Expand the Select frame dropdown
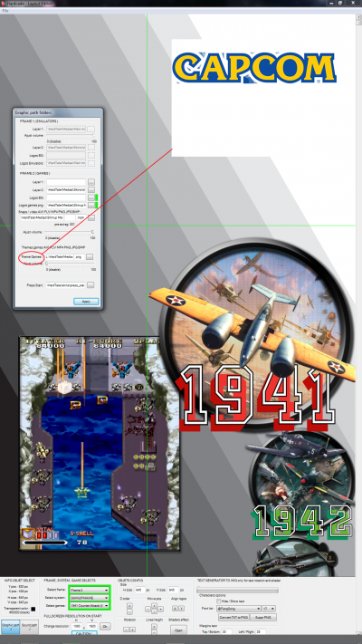The height and width of the screenshot is (644, 362). (x=90, y=590)
